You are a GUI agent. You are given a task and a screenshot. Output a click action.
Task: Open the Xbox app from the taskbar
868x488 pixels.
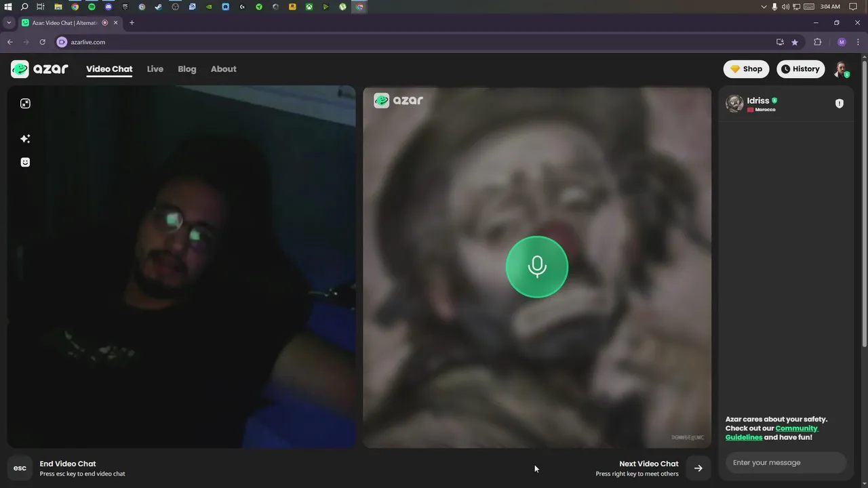309,7
